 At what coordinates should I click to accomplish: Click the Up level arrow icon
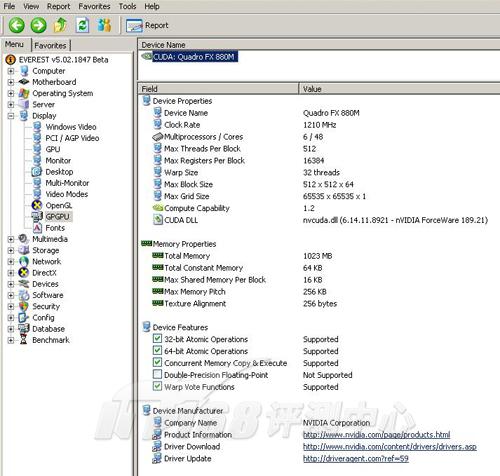[60, 25]
